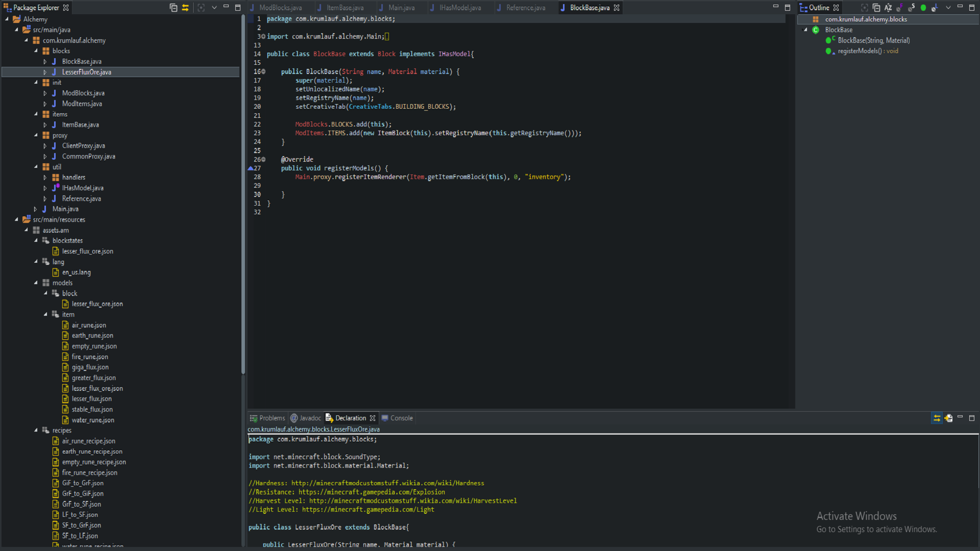980x551 pixels.
Task: Select registerModels() in Outline
Action: pos(867,51)
